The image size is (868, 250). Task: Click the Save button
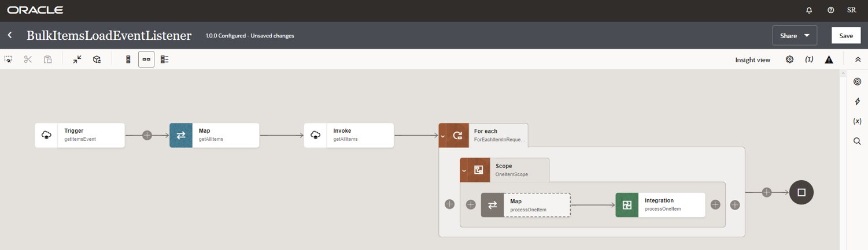click(x=846, y=35)
